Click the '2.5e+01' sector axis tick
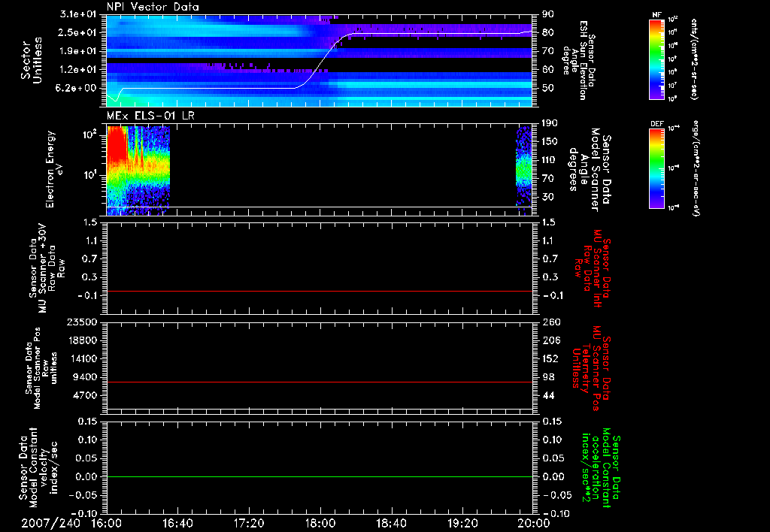This screenshot has width=770, height=532. 77,32
